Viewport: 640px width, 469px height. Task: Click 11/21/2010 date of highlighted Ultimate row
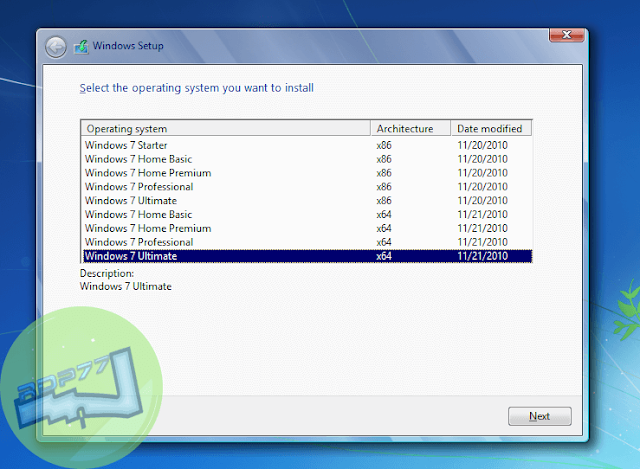pyautogui.click(x=482, y=256)
